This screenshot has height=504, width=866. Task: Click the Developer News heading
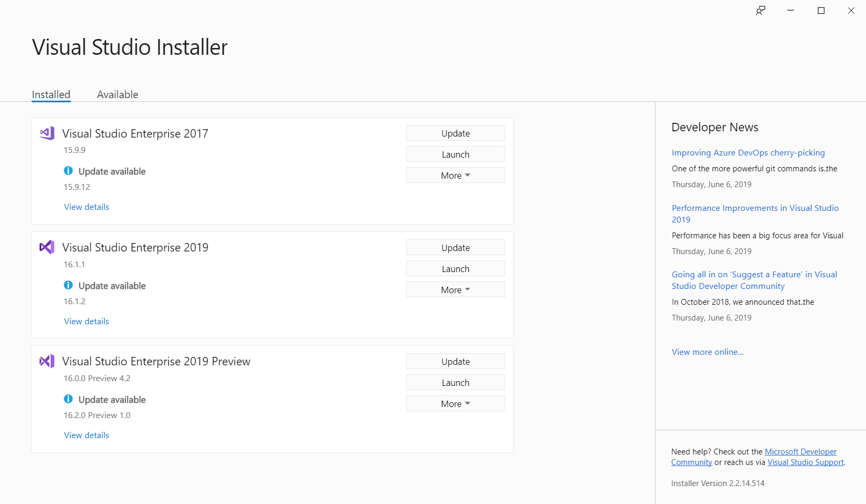click(715, 128)
